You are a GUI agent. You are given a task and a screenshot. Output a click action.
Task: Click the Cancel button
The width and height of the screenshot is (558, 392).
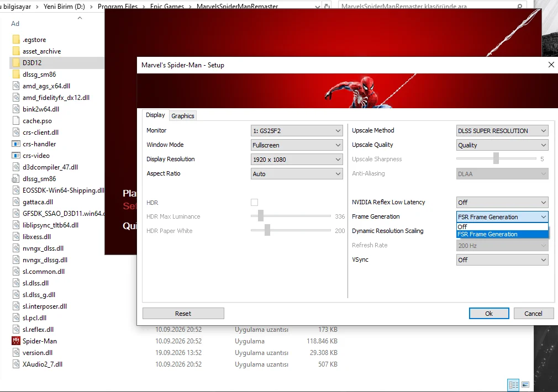[533, 314]
